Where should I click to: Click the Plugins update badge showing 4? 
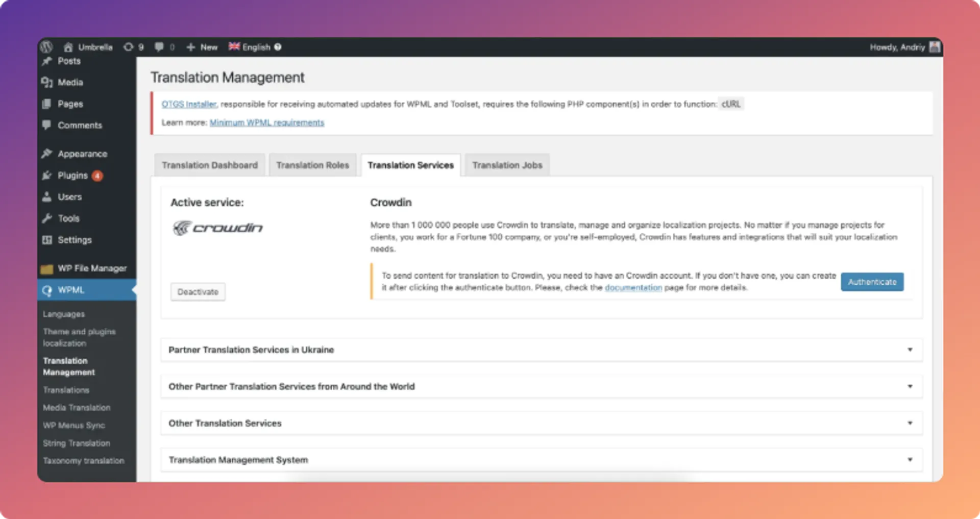click(x=97, y=176)
